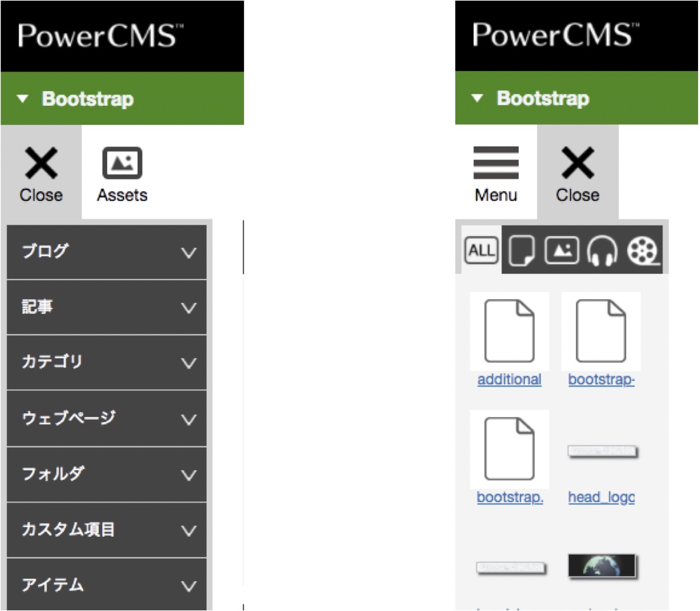Click the "bootstrap." file link
This screenshot has height=611, width=700.
(x=510, y=498)
